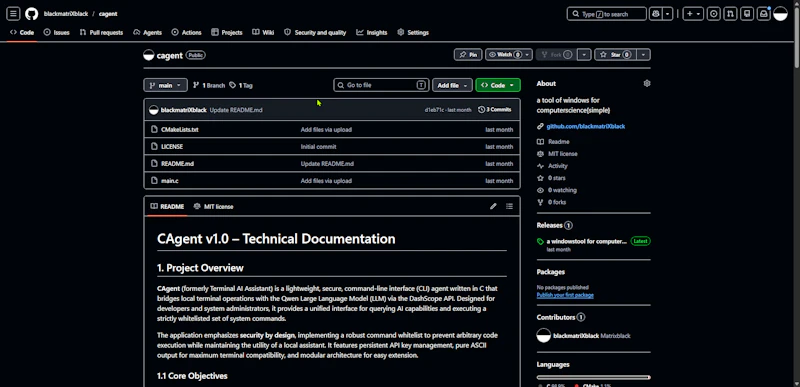Expand the Copilot dropdown arrow
The height and width of the screenshot is (387, 800).
coord(667,14)
